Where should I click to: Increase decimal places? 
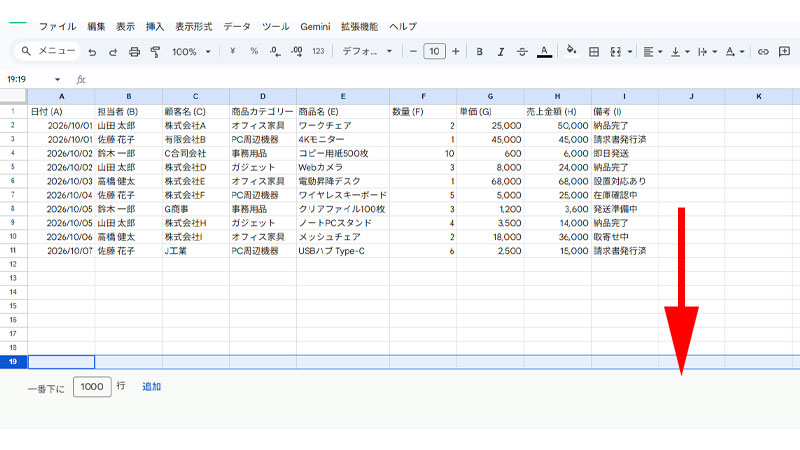pos(296,52)
